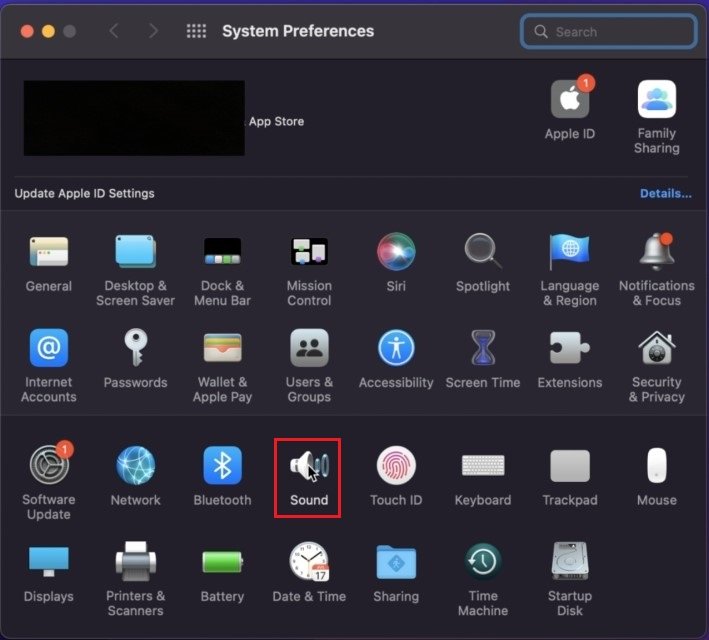
Task: Click the Details link for Apple ID
Action: [665, 193]
